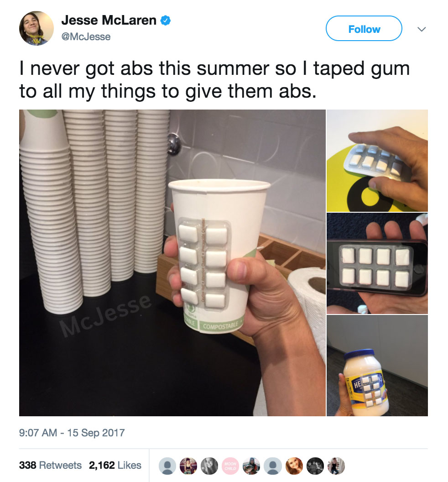Open the @McJesse handle link
Viewport: 448px width, 482px height.
click(86, 37)
